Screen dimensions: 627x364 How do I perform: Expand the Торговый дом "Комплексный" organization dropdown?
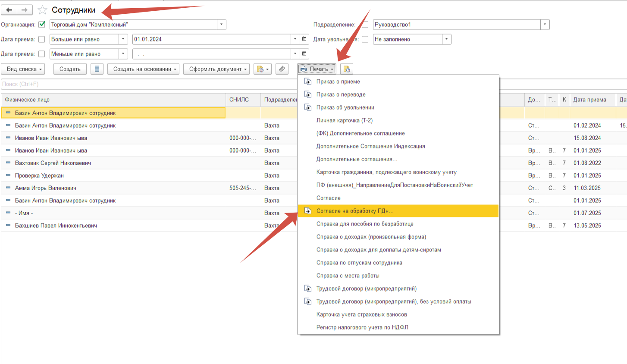221,25
